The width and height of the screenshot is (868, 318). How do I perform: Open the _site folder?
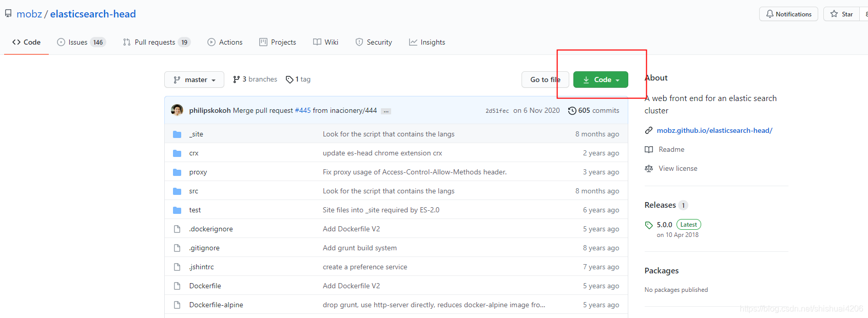point(196,134)
